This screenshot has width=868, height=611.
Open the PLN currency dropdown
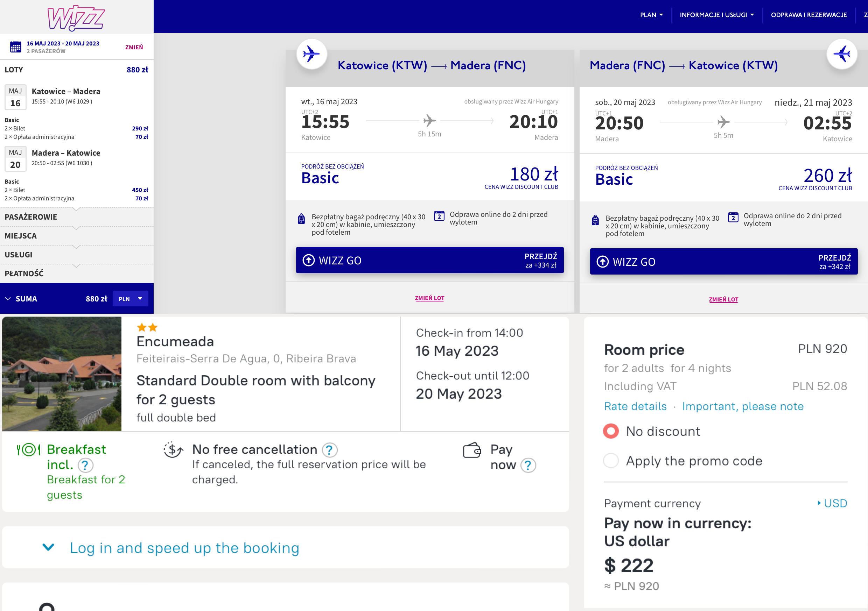pyautogui.click(x=130, y=299)
